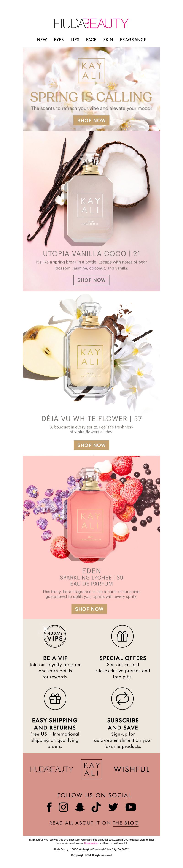Click the Huda's VIPs badge icon

click(x=55, y=637)
